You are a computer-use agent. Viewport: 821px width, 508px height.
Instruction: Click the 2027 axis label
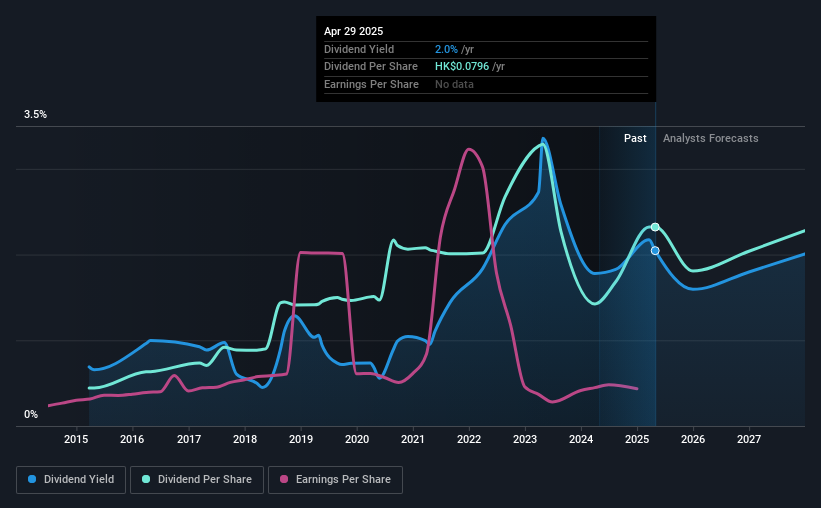749,439
